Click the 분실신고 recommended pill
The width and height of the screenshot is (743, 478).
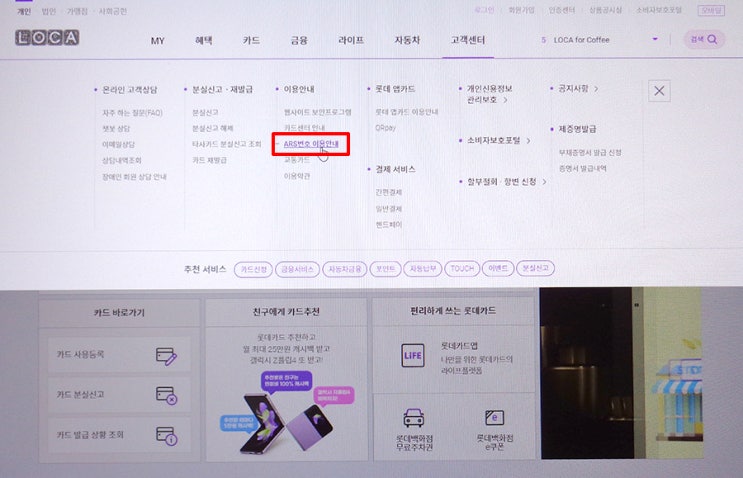535,268
